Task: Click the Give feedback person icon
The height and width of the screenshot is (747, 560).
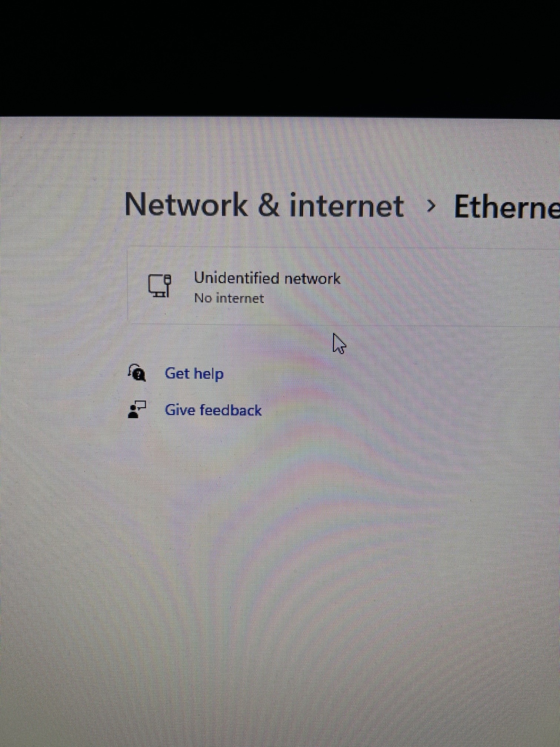Action: pyautogui.click(x=137, y=410)
